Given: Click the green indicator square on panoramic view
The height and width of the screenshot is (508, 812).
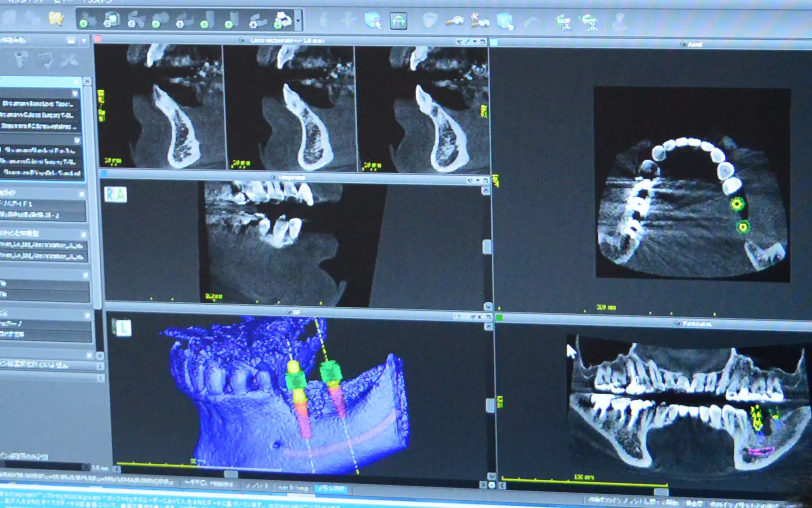Looking at the screenshot, I should pos(500,318).
